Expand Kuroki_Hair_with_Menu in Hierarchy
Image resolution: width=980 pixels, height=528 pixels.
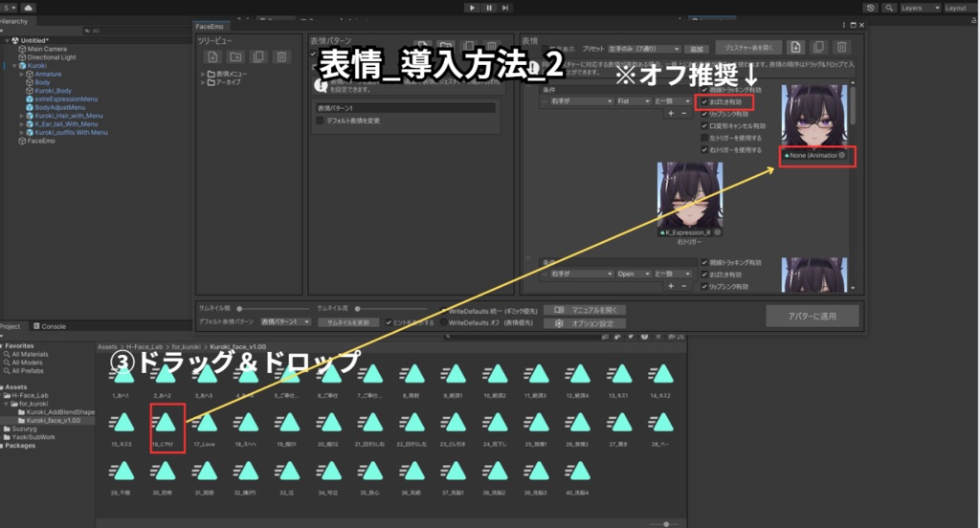tap(22, 116)
